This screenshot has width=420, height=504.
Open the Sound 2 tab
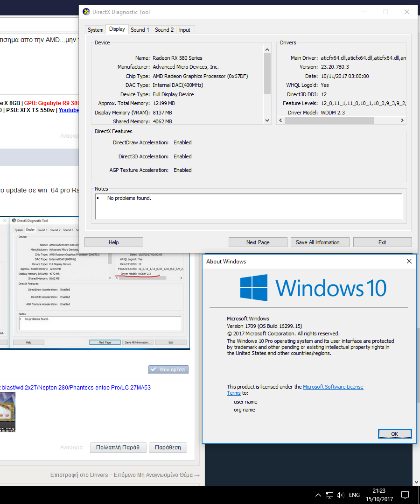[x=164, y=30]
